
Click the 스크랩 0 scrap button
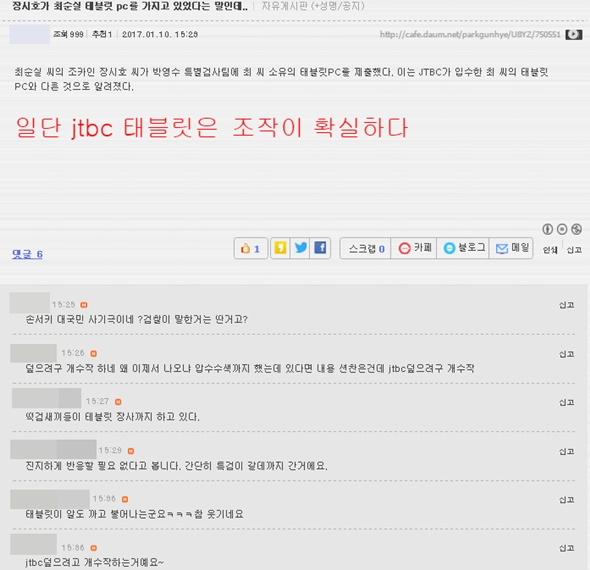point(366,248)
